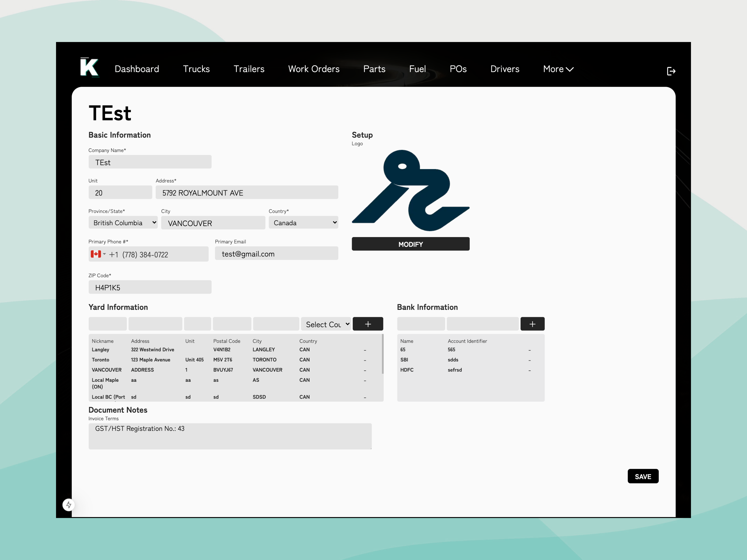This screenshot has width=747, height=560.
Task: Click the company logo image
Action: 410,191
